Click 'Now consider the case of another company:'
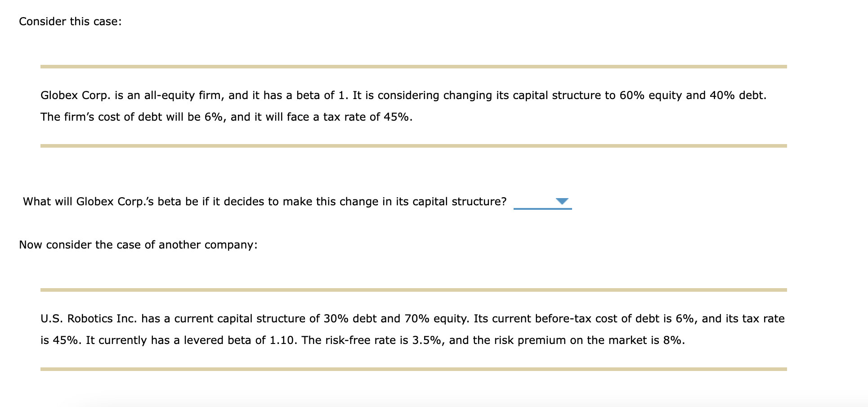The width and height of the screenshot is (868, 407). [x=138, y=244]
